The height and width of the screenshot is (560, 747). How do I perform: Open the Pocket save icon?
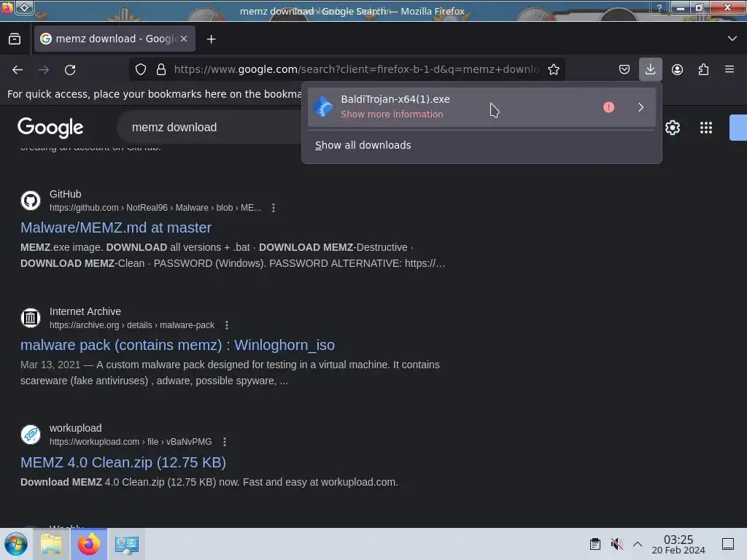coord(624,69)
